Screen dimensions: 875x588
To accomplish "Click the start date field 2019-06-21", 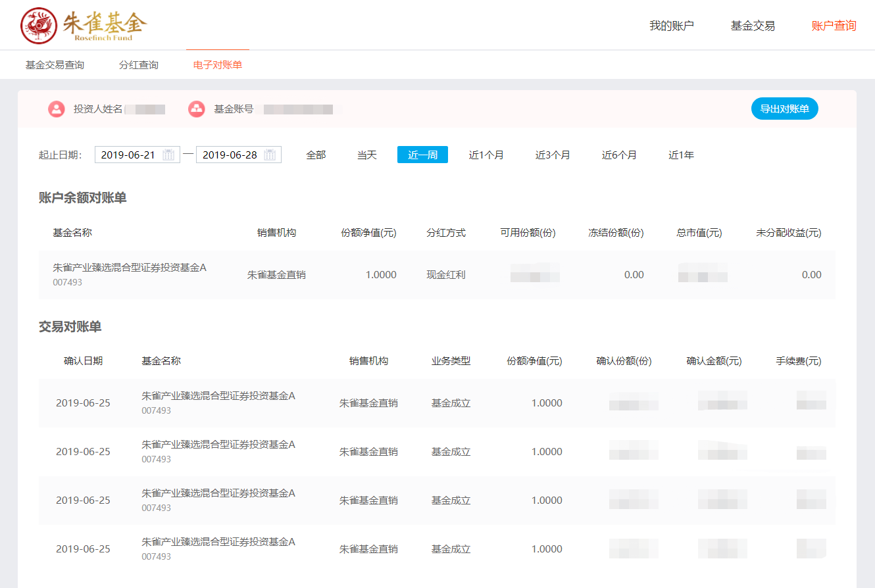I will click(x=137, y=155).
